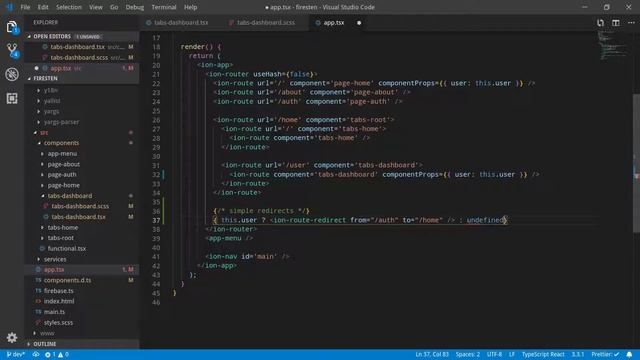This screenshot has height=360, width=640.
Task: Expand the yargs-parser folder
Action: (x=61, y=122)
